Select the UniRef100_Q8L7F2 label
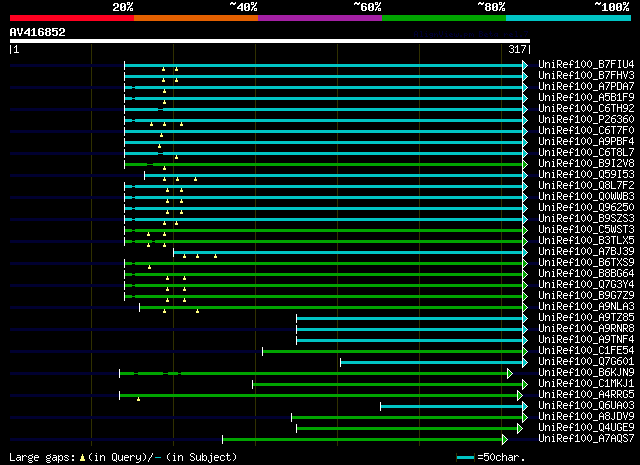The width and height of the screenshot is (640, 465). [586, 186]
